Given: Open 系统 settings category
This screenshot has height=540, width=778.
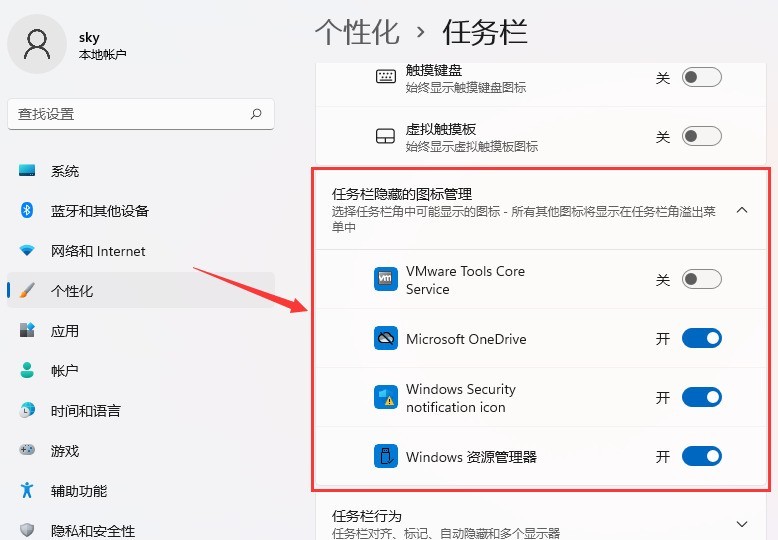Looking at the screenshot, I should point(141,171).
